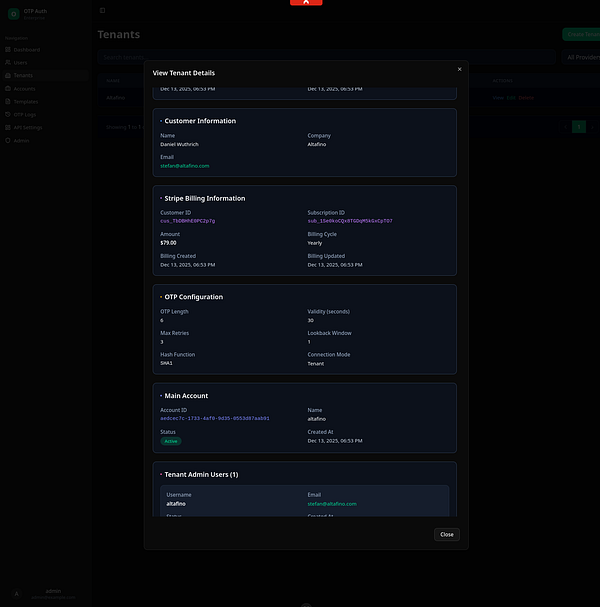Select page 1 in the pagination
The image size is (600, 607).
click(x=579, y=127)
